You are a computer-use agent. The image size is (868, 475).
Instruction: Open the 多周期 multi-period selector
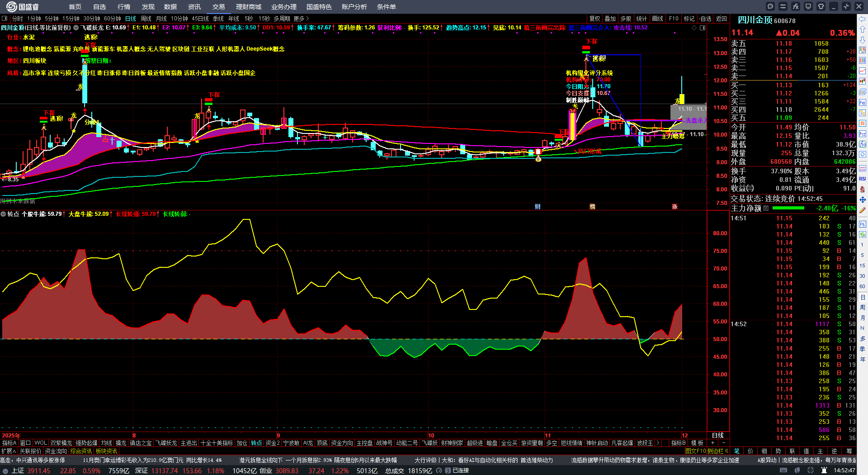[282, 19]
